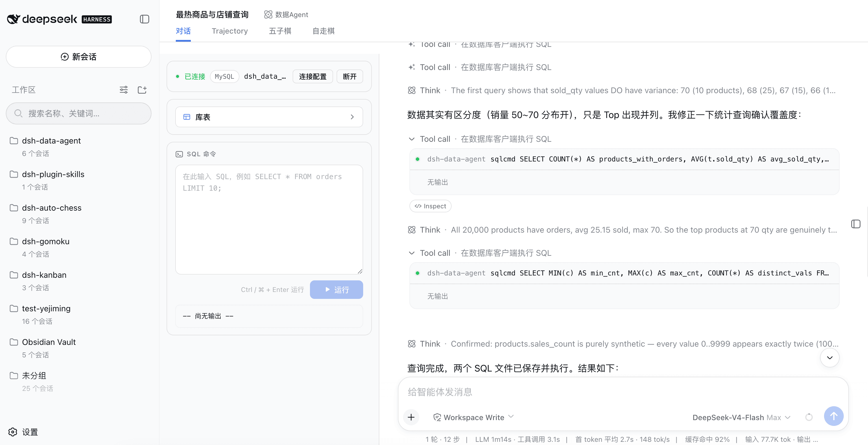Switch to the Trajectory tab
The width and height of the screenshot is (868, 445).
tap(230, 31)
